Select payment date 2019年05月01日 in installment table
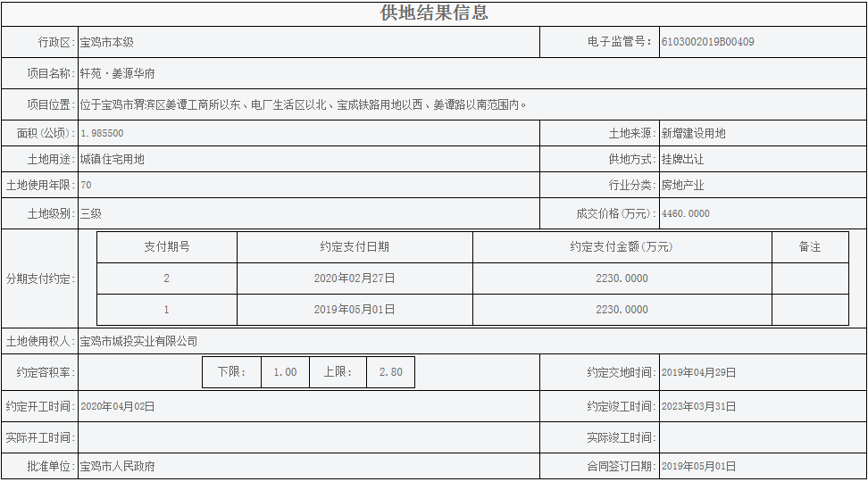This screenshot has width=868, height=482. pyautogui.click(x=355, y=310)
